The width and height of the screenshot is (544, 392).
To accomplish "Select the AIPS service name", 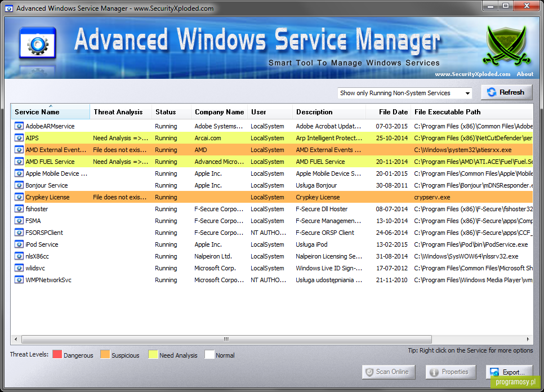I will (32, 138).
